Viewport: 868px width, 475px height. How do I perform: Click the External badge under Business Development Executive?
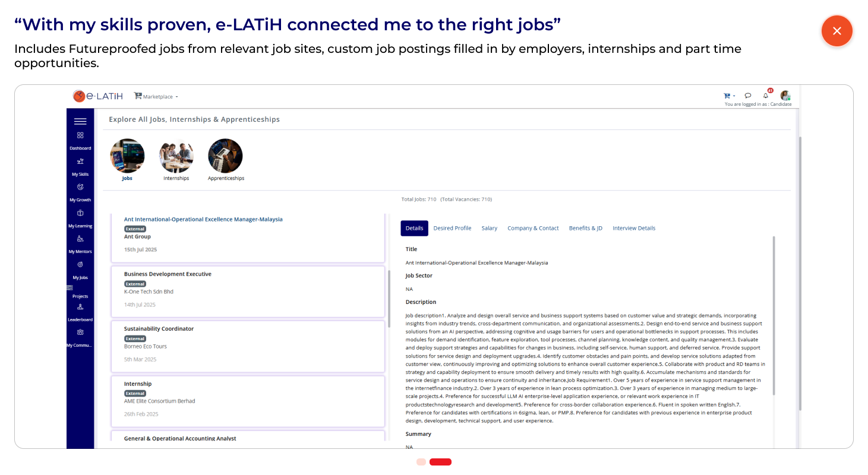tap(135, 284)
